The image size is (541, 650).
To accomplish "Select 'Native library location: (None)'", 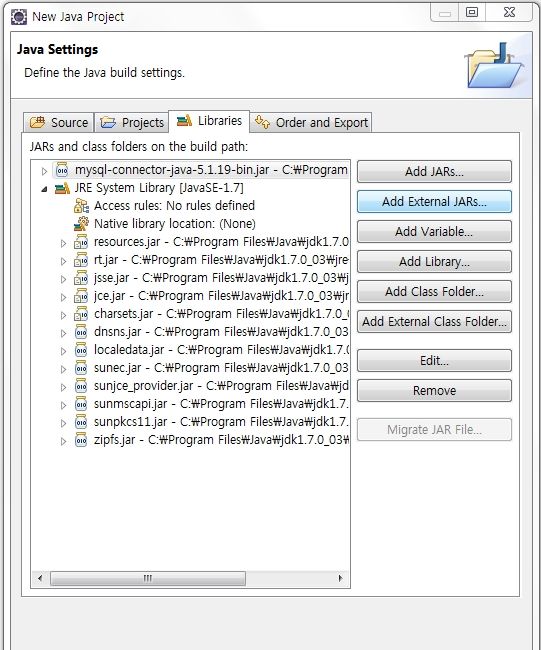I will click(x=175, y=224).
